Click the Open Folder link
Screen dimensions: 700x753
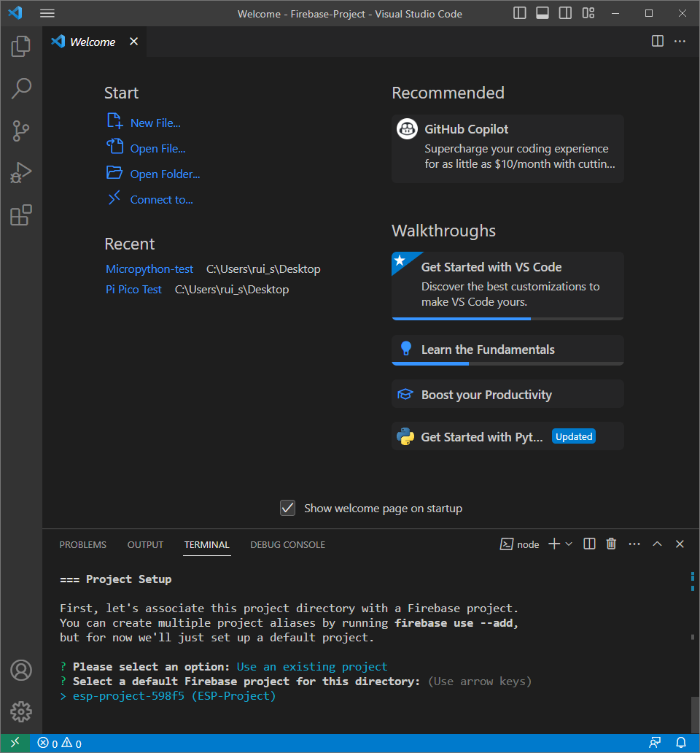165,174
